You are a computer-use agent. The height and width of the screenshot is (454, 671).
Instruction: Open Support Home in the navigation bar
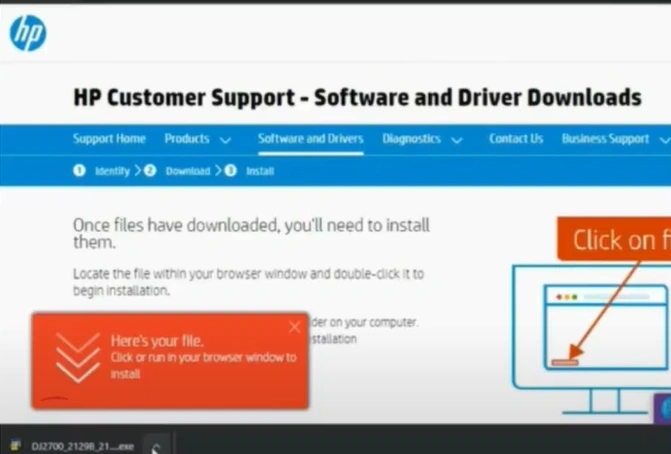pyautogui.click(x=109, y=139)
